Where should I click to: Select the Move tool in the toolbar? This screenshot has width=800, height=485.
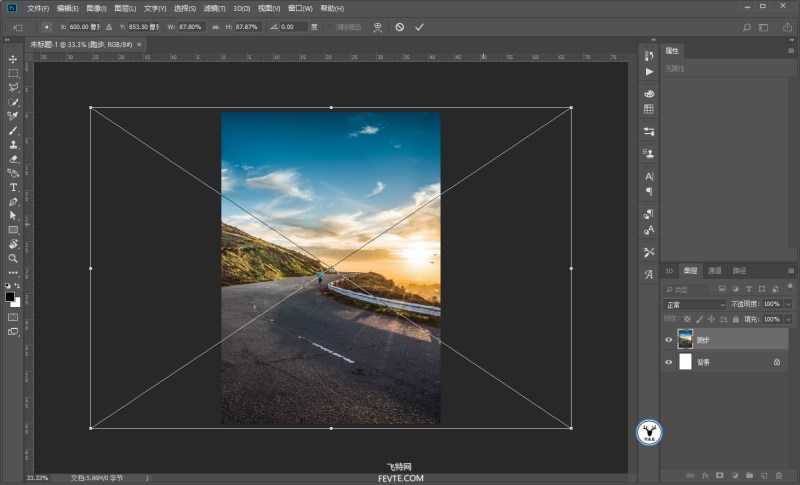tap(13, 59)
